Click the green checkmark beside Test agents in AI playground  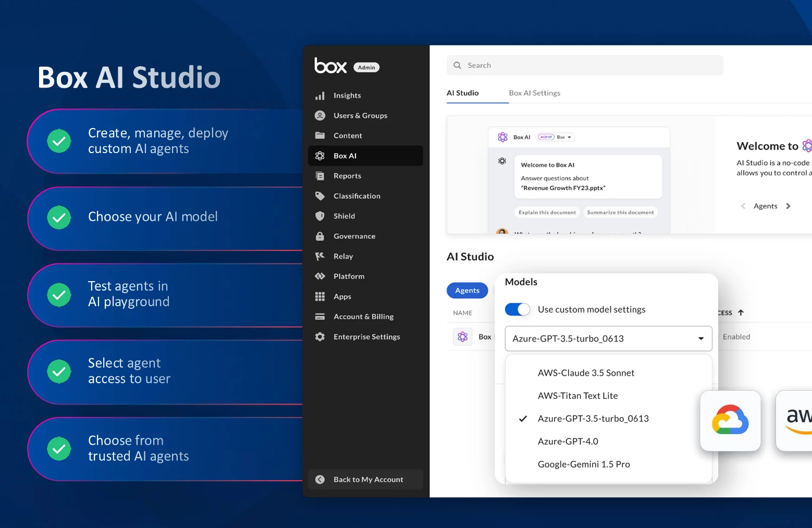59,295
